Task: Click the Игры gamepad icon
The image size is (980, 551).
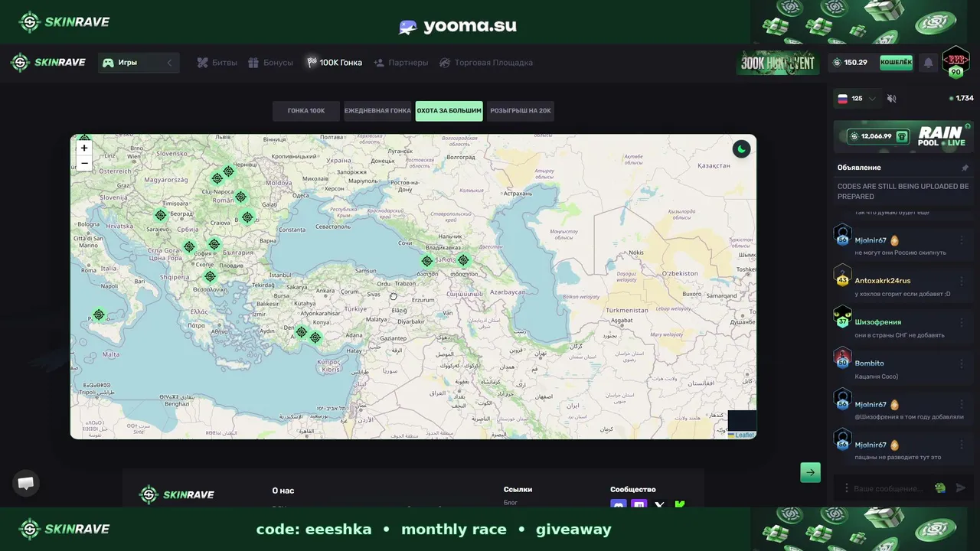Action: point(109,63)
